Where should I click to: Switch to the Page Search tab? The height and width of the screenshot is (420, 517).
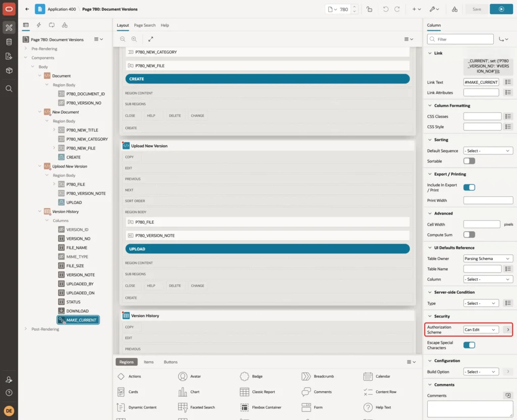click(x=144, y=25)
